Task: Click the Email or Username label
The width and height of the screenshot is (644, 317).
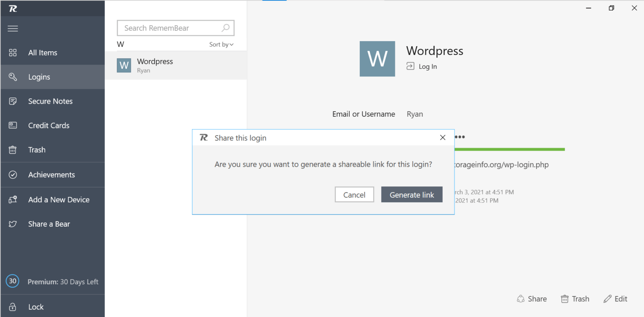Action: (x=364, y=114)
